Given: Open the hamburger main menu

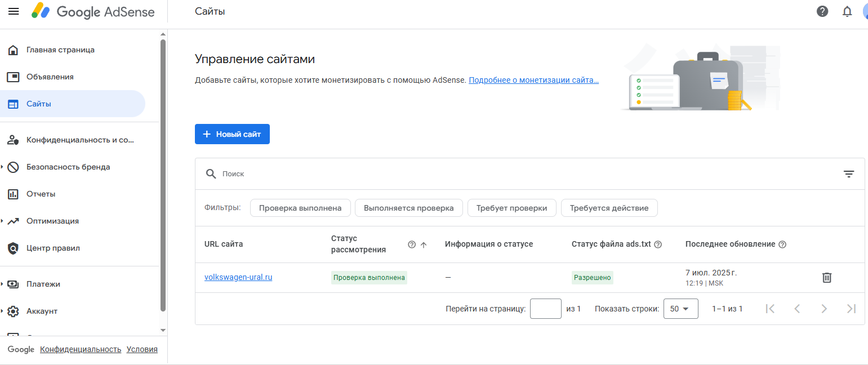Looking at the screenshot, I should click(14, 11).
